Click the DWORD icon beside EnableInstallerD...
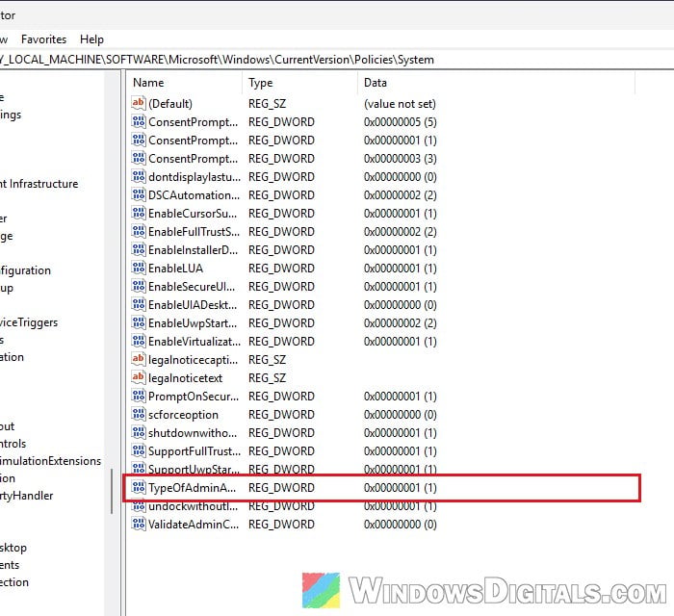Image resolution: width=674 pixels, height=616 pixels. [x=139, y=249]
